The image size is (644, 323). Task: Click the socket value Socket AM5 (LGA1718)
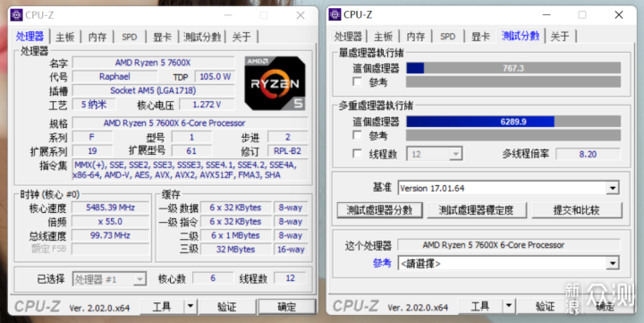153,90
